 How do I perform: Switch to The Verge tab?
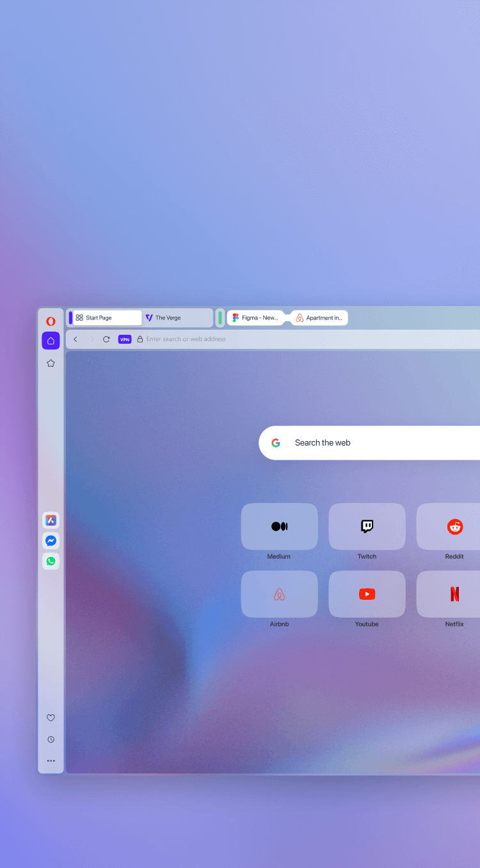click(x=177, y=317)
